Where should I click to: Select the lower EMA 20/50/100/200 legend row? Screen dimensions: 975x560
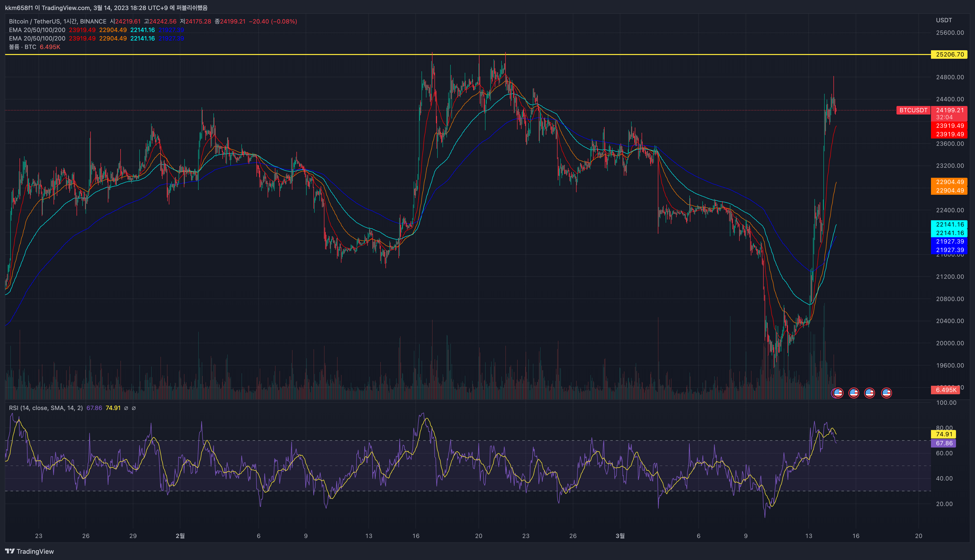(x=37, y=38)
